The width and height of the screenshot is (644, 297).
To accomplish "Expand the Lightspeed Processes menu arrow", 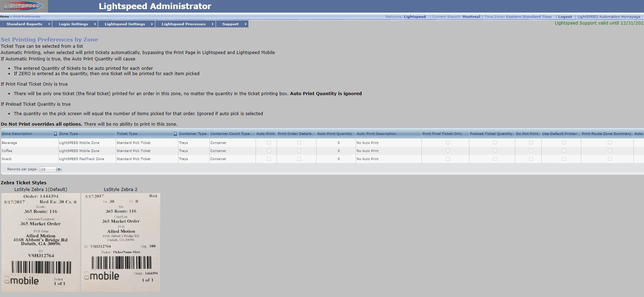I will coord(212,24).
